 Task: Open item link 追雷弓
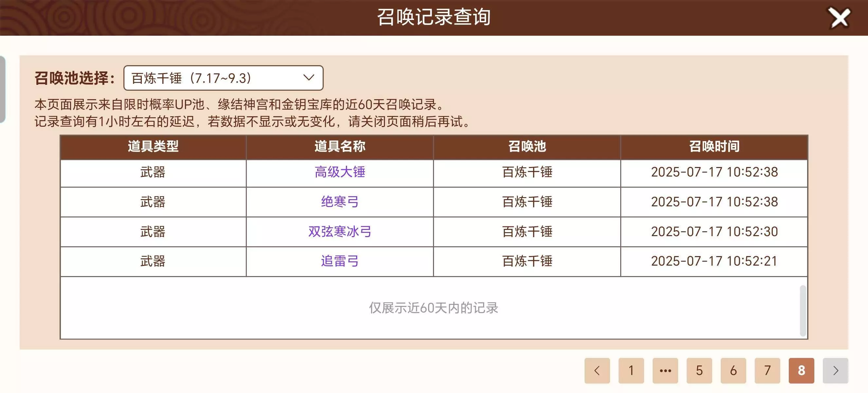click(x=340, y=261)
